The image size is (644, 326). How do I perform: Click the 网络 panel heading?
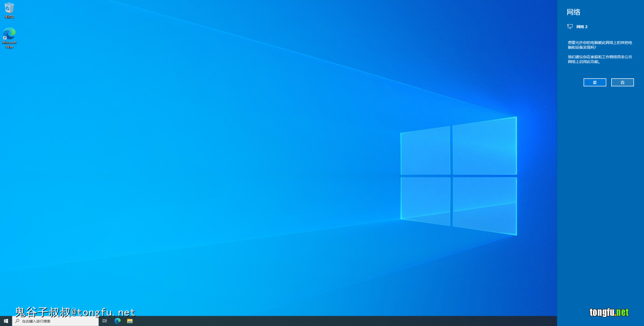pyautogui.click(x=573, y=12)
